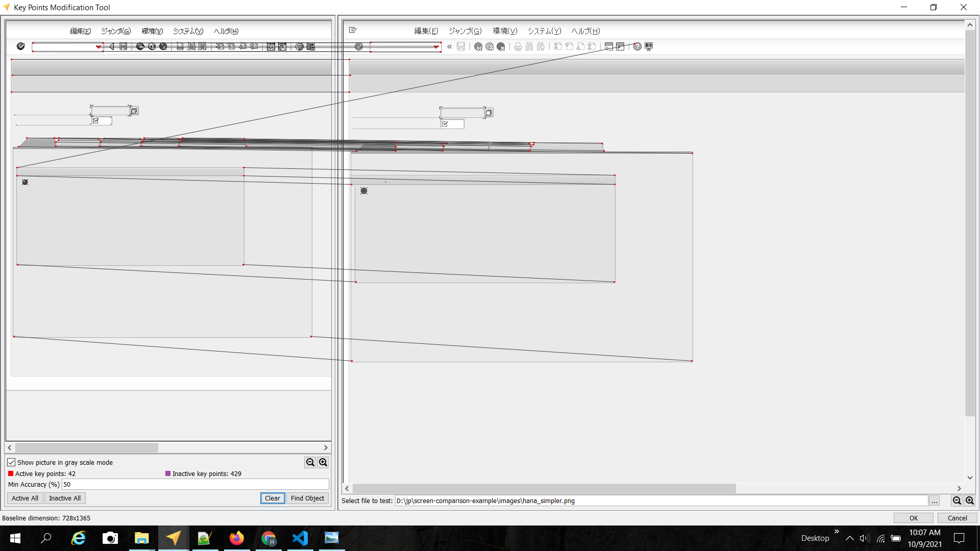Click the Min Accuracy input field
The height and width of the screenshot is (551, 980).
point(194,485)
